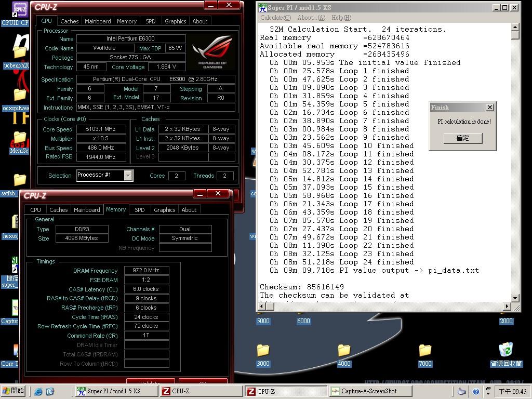Click the Super PI title bar icon

point(262,7)
